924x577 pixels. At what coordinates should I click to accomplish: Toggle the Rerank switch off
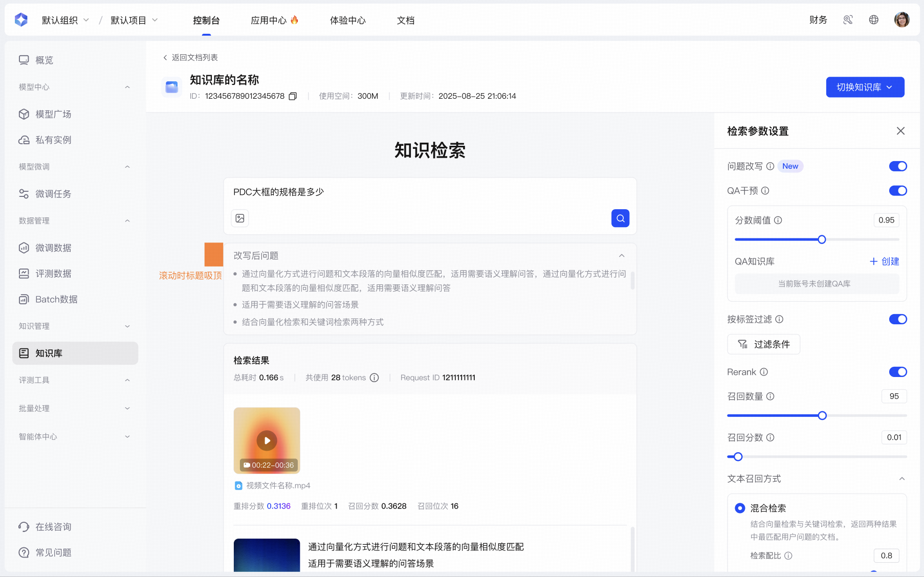(897, 372)
